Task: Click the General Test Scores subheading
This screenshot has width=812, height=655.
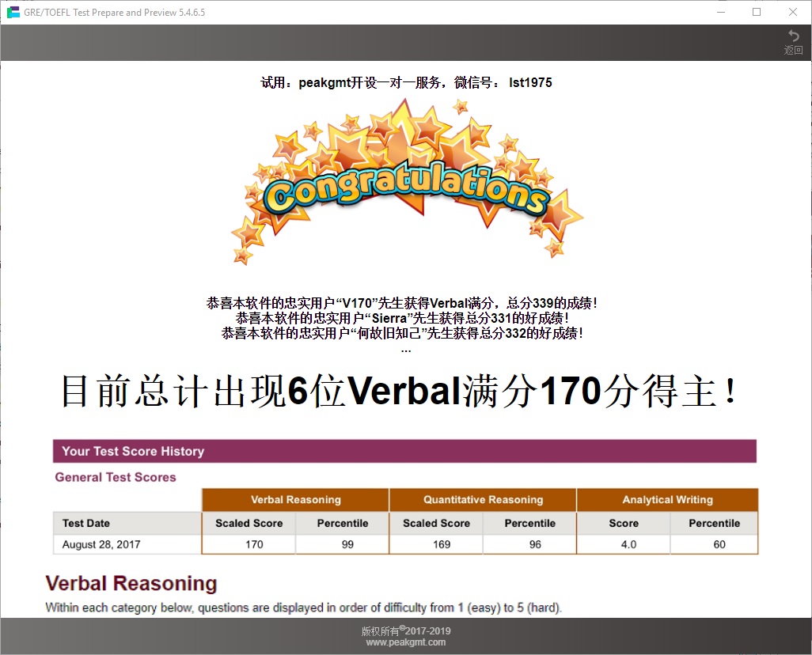Action: pos(116,477)
